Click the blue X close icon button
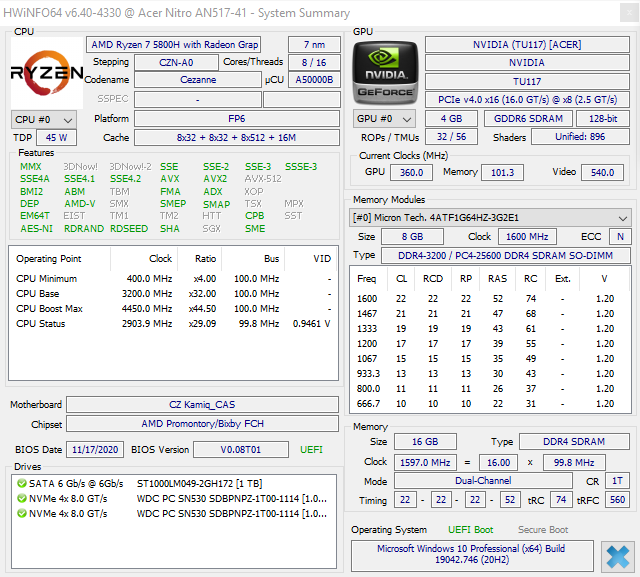This screenshot has height=577, width=640. click(x=617, y=557)
